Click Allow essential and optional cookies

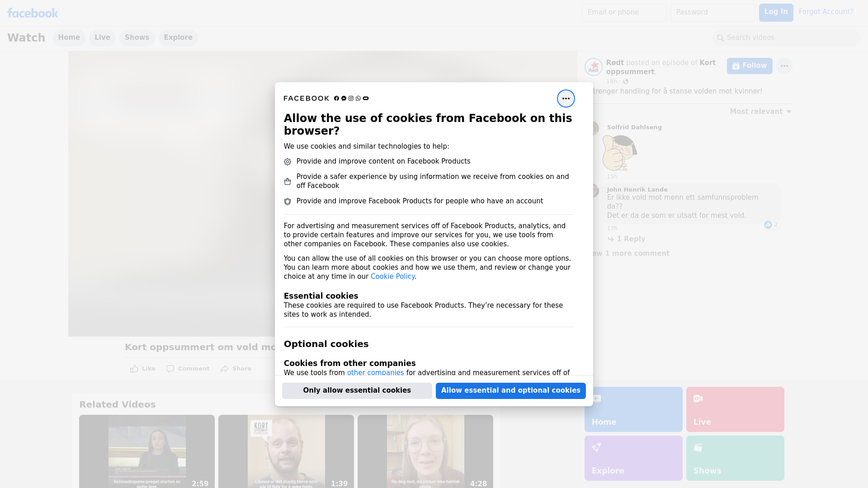510,390
